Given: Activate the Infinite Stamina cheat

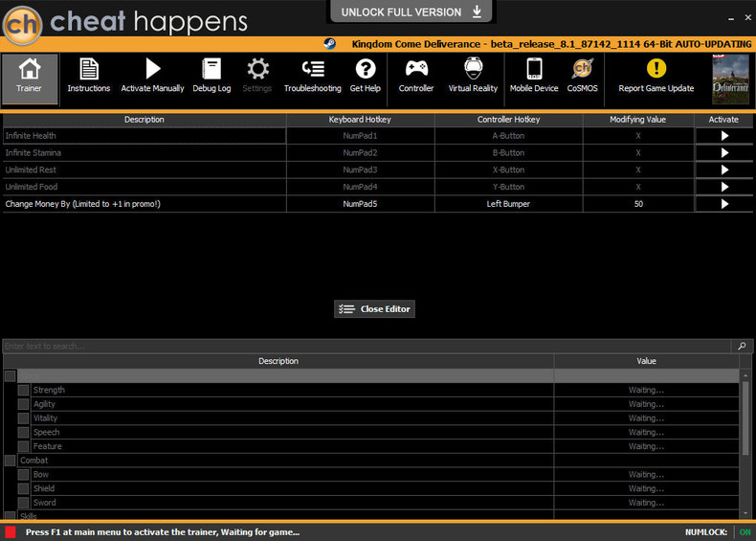Looking at the screenshot, I should pyautogui.click(x=724, y=153).
